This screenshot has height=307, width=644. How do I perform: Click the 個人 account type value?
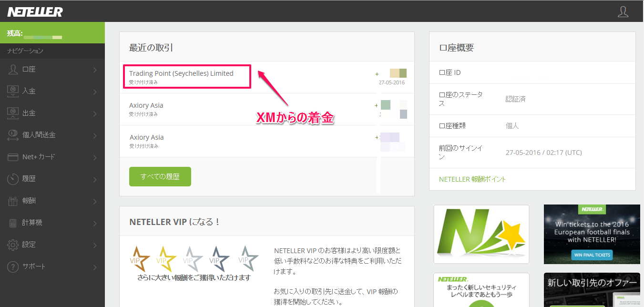click(x=512, y=126)
